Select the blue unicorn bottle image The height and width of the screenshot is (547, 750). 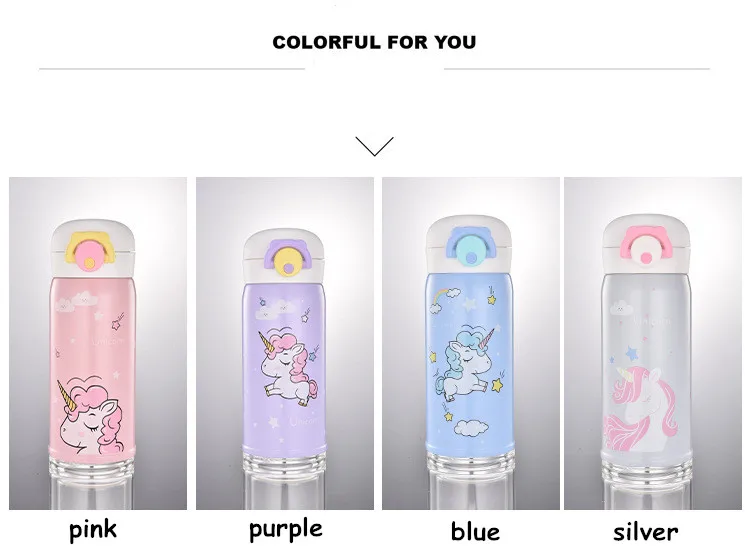point(471,343)
